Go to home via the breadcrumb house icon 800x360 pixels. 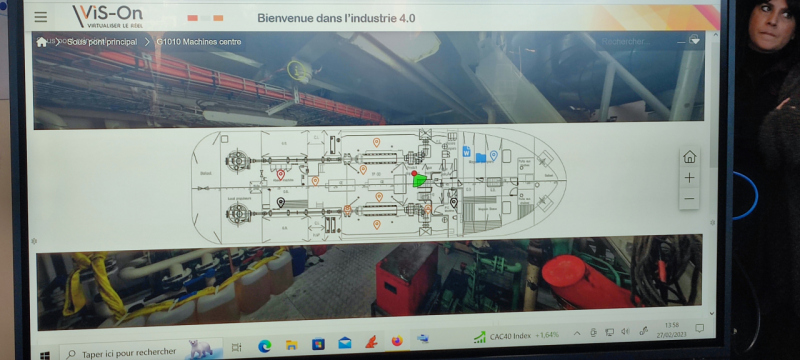coord(42,42)
